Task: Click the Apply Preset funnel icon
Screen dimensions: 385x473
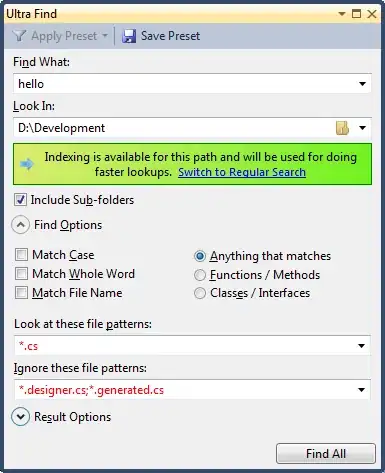Action: pyautogui.click(x=19, y=36)
